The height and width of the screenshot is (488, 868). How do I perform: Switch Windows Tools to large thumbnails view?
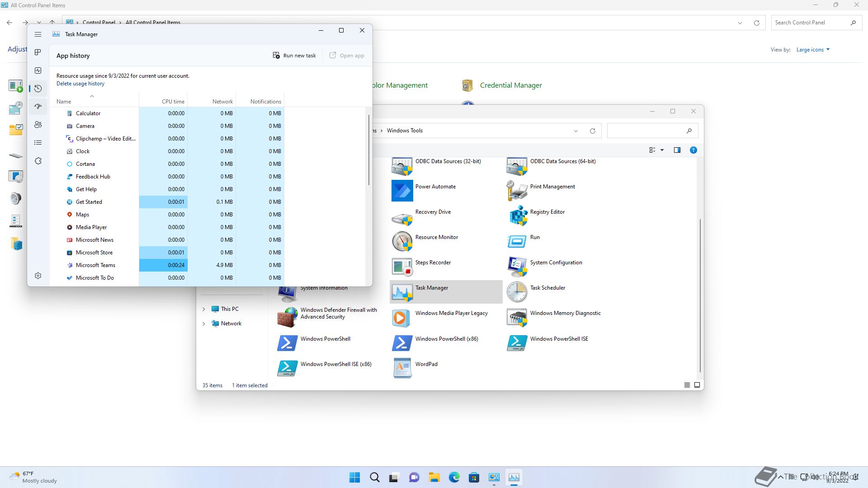coord(697,385)
